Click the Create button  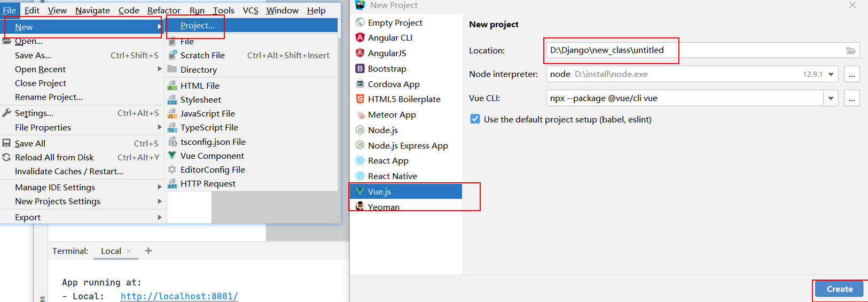840,289
